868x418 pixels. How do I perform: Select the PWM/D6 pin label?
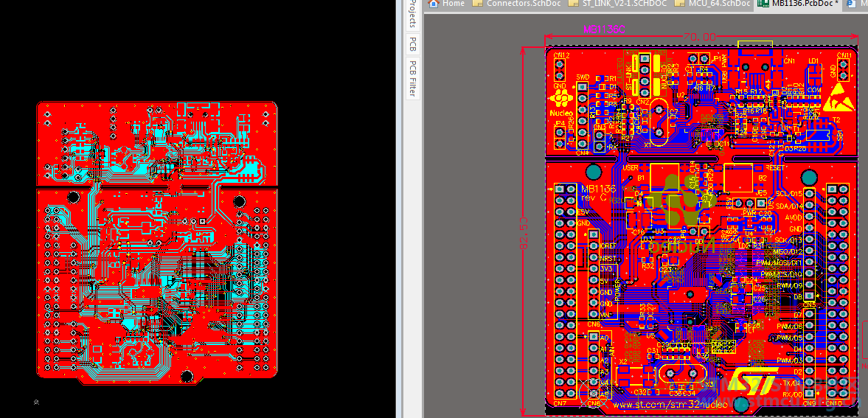(x=790, y=326)
